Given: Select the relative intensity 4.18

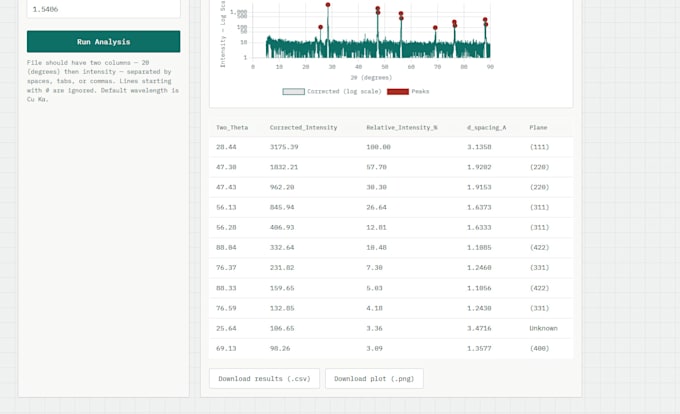Looking at the screenshot, I should [x=374, y=308].
